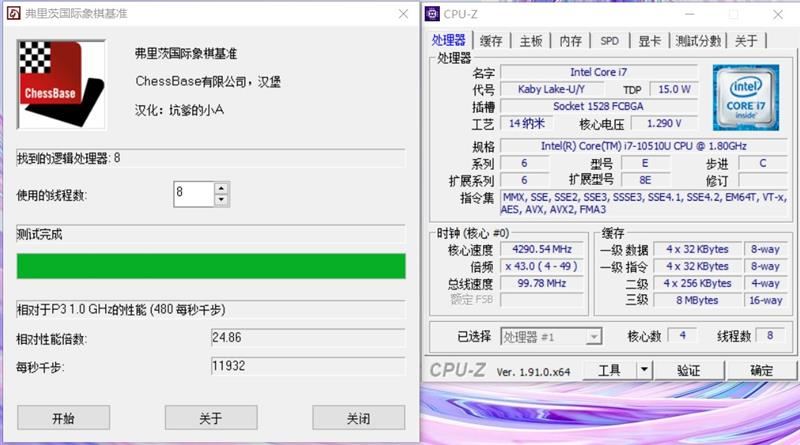Screen dimensions: 800x445
Task: Click the 每秒千步 value 11932
Action: [308, 366]
